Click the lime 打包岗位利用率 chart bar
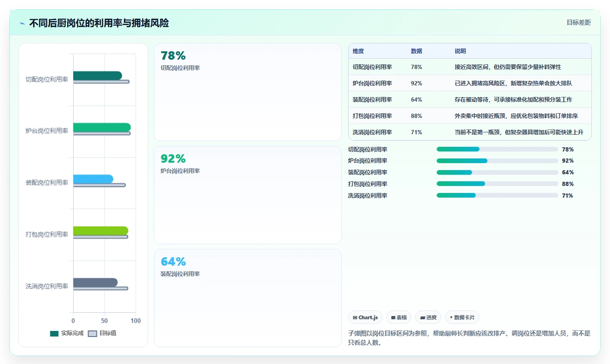The height and width of the screenshot is (364, 610). pos(101,231)
